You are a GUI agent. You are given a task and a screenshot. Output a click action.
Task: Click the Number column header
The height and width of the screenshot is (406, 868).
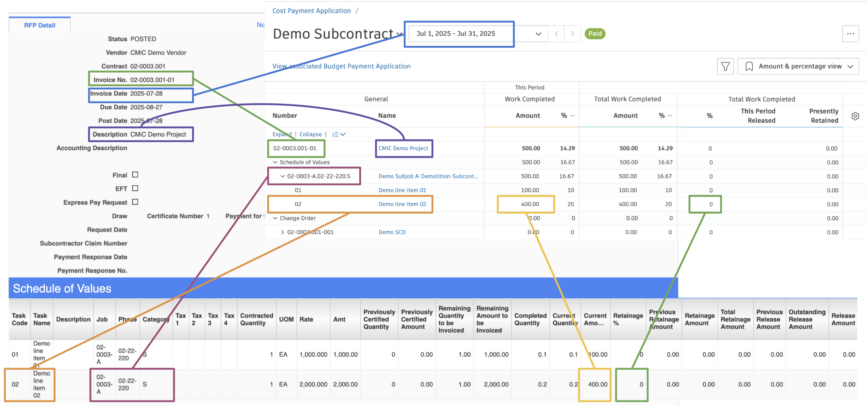(285, 116)
